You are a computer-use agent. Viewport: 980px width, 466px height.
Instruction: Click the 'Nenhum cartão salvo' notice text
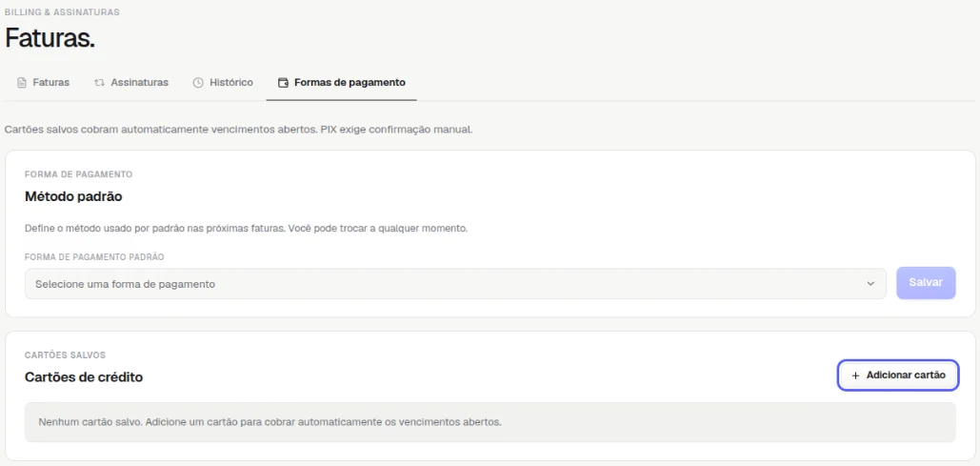coord(270,422)
